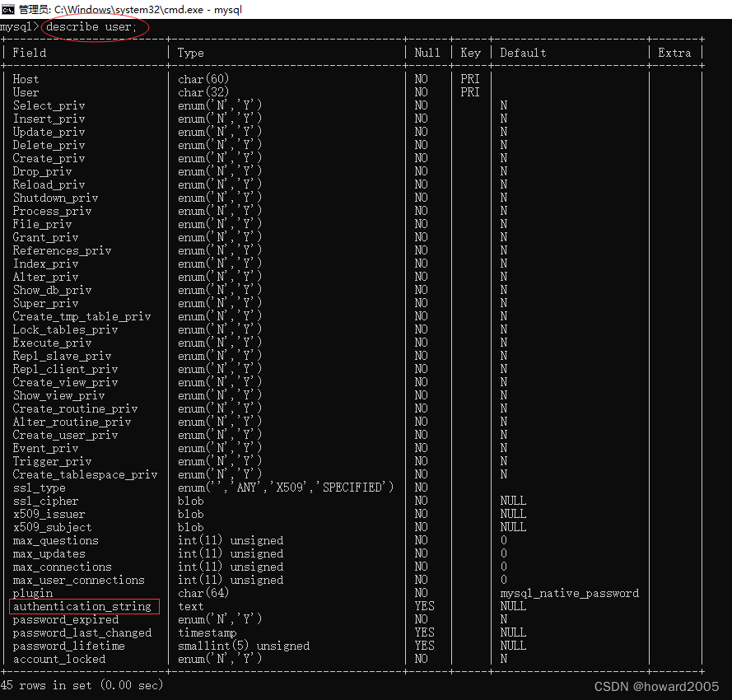The height and width of the screenshot is (700, 732).
Task: Select the 'Execute_priv' field
Action: [x=53, y=343]
